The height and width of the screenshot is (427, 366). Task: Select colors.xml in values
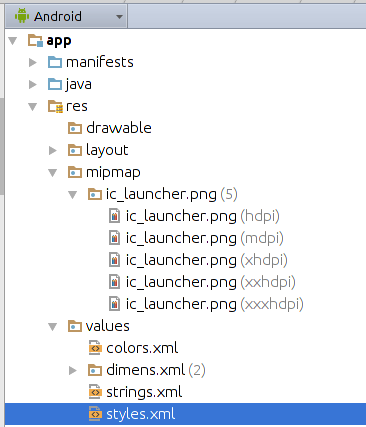(x=142, y=348)
